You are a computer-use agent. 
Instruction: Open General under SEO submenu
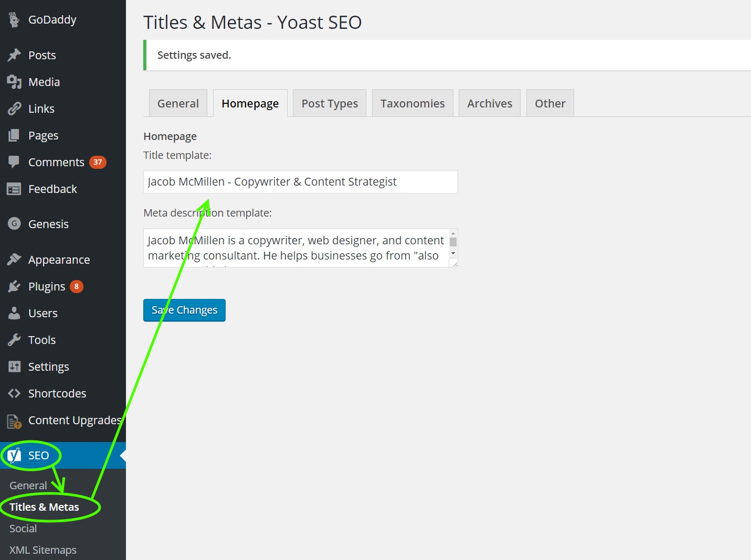(x=28, y=486)
